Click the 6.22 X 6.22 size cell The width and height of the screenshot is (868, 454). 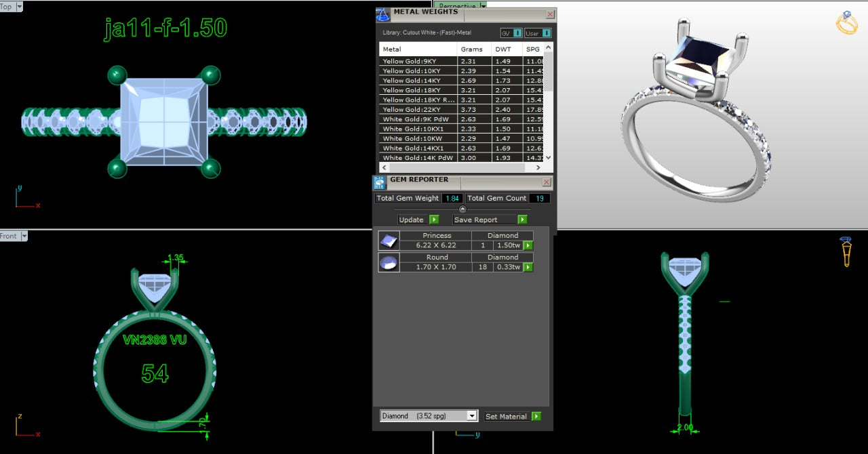point(437,245)
